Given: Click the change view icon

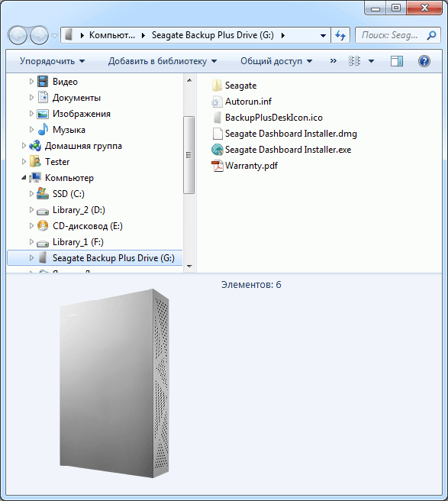Looking at the screenshot, I should 354,61.
